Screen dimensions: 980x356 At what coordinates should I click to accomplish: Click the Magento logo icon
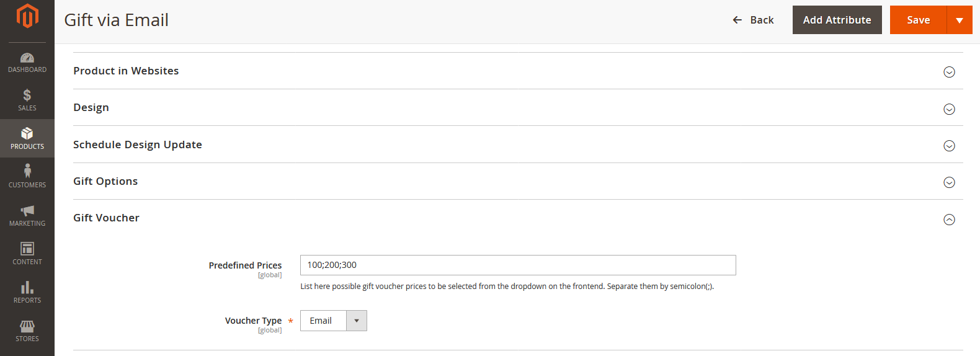tap(27, 16)
